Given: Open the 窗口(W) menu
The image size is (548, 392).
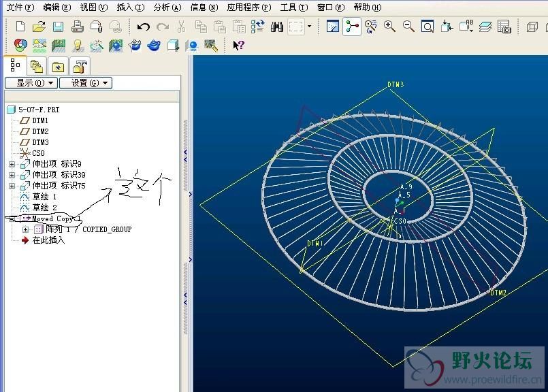Looking at the screenshot, I should pyautogui.click(x=331, y=7).
